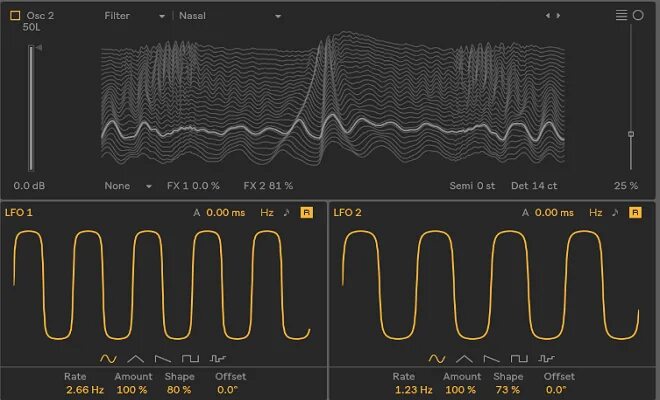
Task: Click LFO 2 Amount value 100 %
Action: [461, 390]
